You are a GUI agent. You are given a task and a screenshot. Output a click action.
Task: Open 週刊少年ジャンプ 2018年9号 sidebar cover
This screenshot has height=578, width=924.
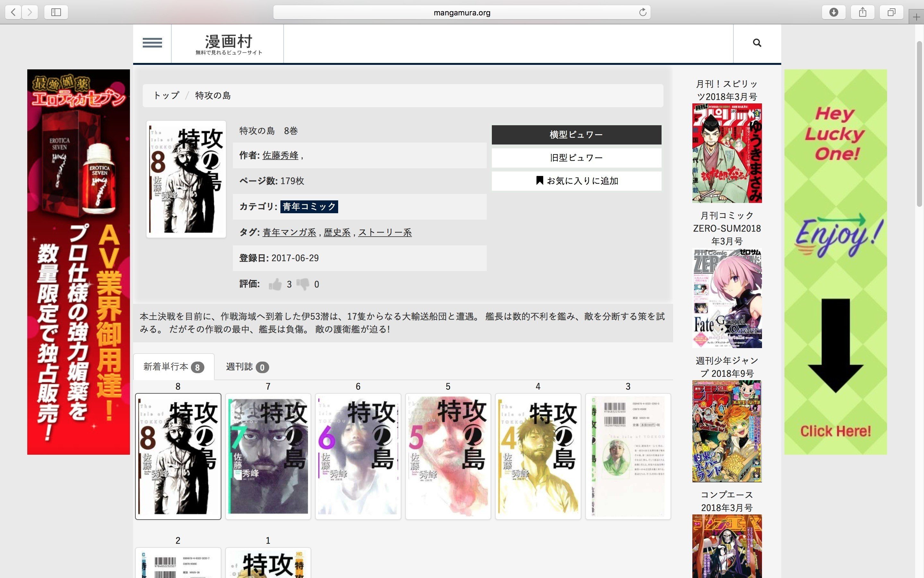pyautogui.click(x=727, y=431)
